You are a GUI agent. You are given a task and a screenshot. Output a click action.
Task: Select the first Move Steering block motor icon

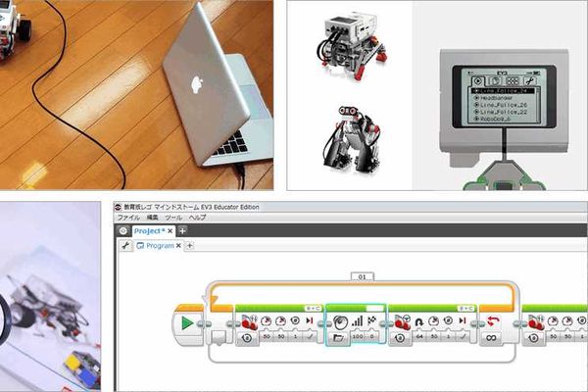249,321
